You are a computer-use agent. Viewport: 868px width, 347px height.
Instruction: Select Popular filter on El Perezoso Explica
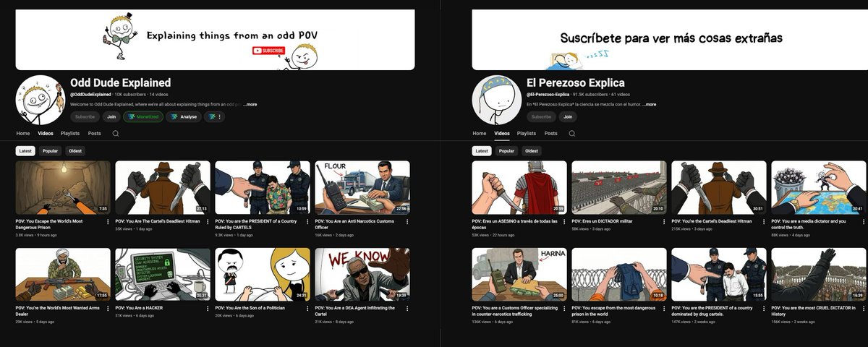506,151
